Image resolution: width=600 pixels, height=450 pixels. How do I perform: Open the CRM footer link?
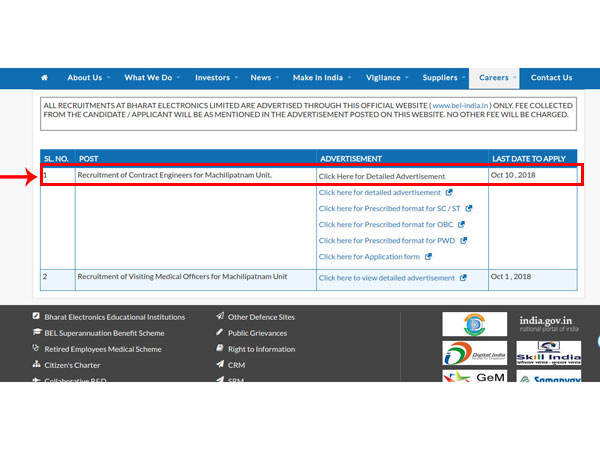(236, 365)
